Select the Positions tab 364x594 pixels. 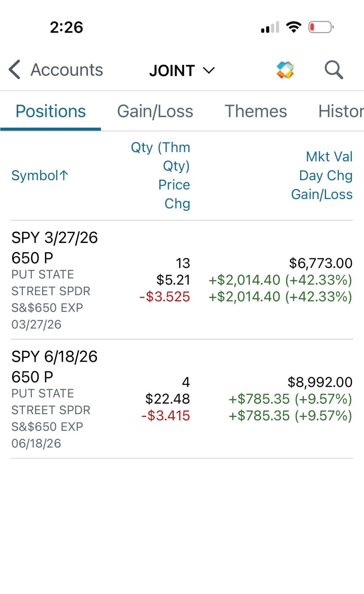point(51,111)
